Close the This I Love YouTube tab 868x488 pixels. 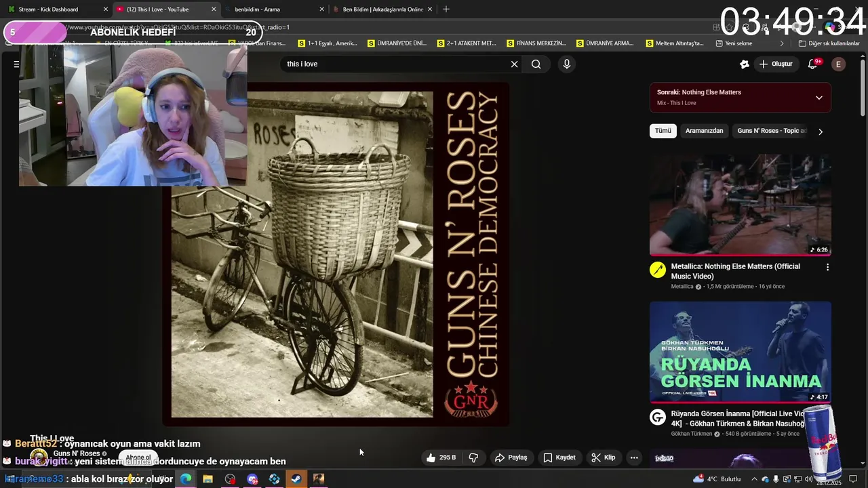(x=214, y=9)
